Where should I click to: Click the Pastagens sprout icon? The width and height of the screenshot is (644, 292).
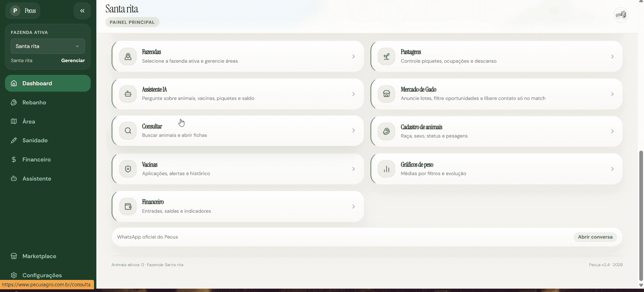[x=386, y=56]
